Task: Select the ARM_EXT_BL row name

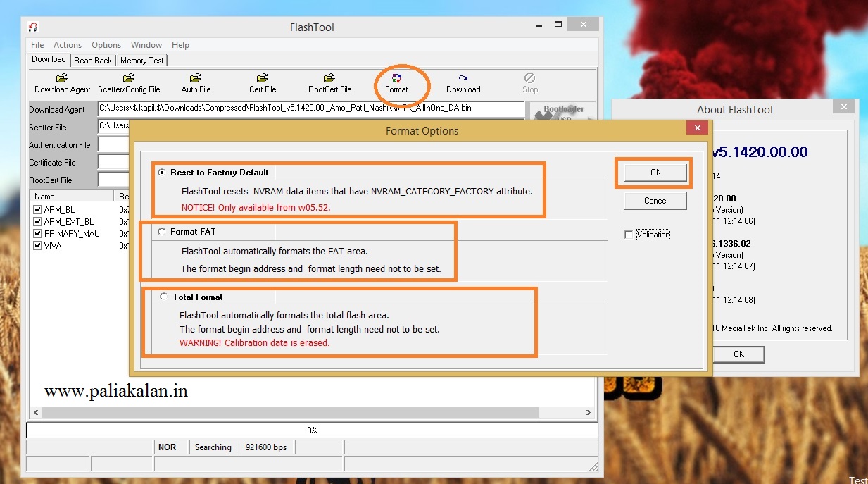Action: tap(69, 222)
